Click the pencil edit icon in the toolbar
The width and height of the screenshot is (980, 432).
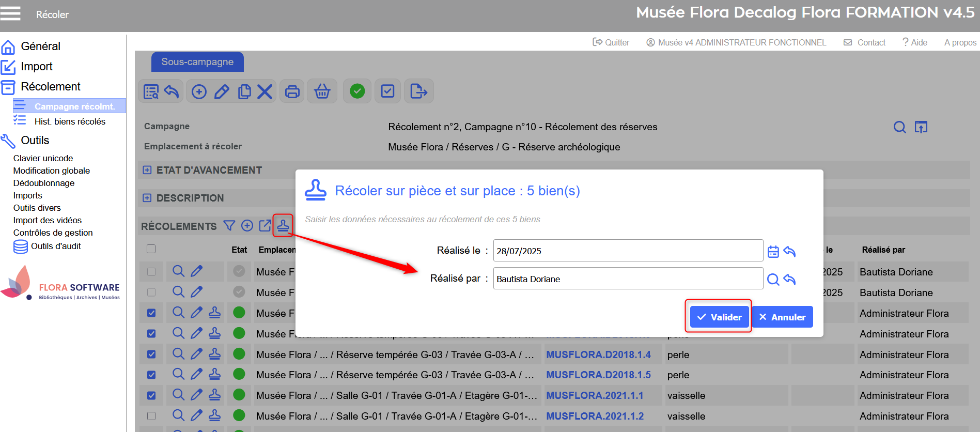pos(222,92)
